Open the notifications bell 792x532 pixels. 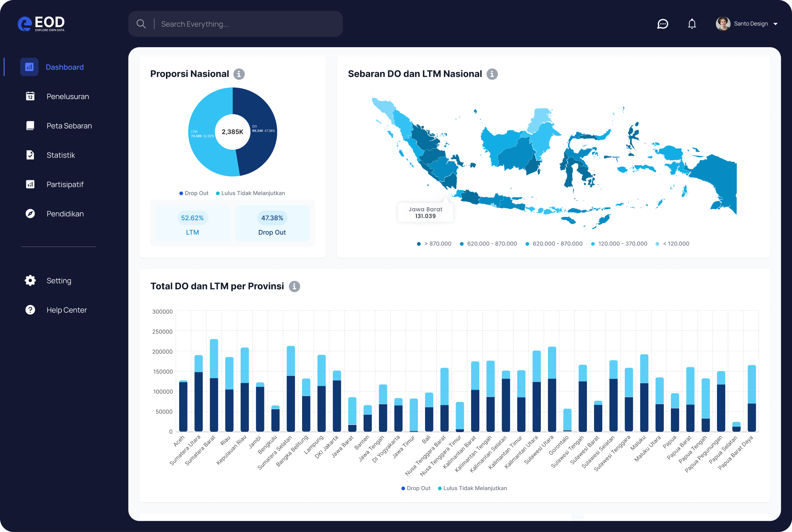692,23
